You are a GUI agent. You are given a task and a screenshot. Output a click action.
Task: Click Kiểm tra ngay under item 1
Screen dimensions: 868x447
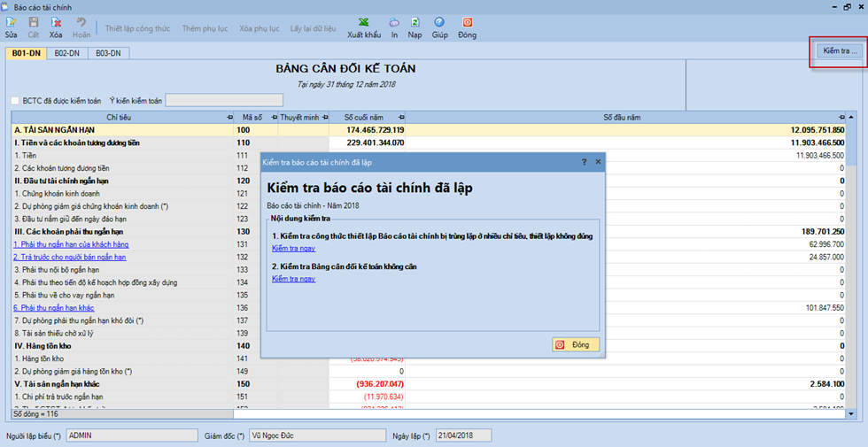[x=293, y=249]
